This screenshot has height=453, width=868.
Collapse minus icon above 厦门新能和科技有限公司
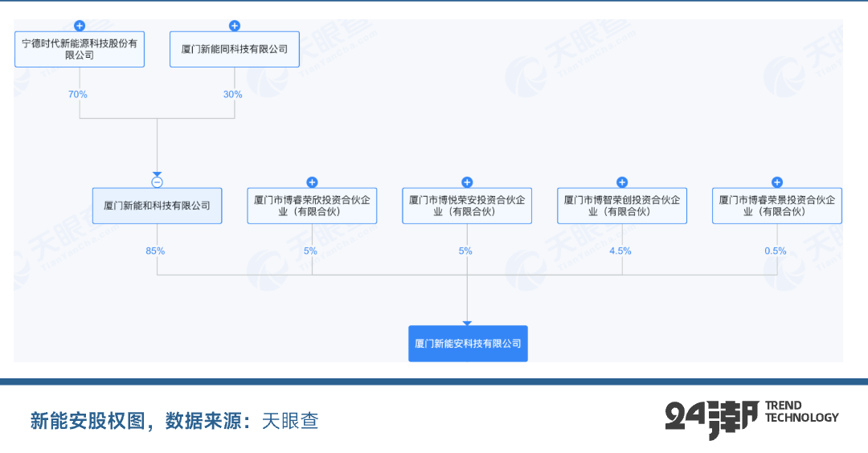point(158,182)
